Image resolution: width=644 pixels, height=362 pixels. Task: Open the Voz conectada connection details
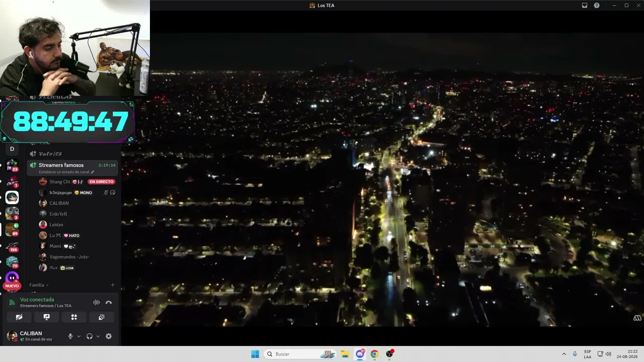(37, 300)
